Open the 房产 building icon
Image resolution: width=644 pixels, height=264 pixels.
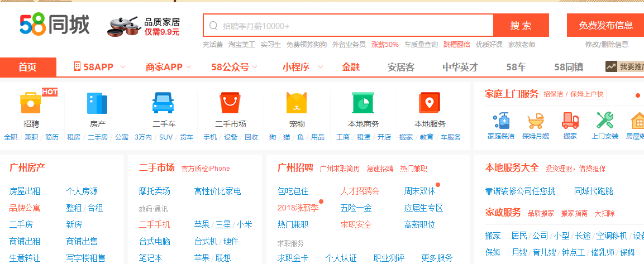pyautogui.click(x=97, y=103)
